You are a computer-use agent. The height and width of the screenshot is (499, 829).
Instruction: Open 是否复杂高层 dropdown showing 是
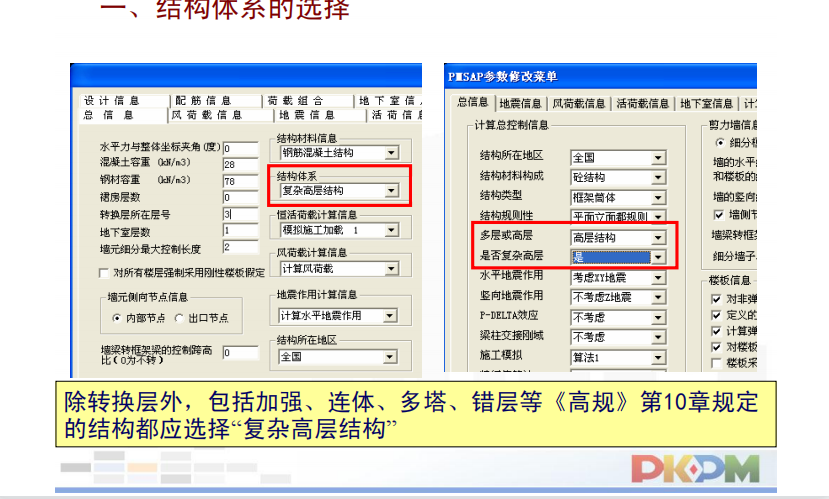(618, 257)
